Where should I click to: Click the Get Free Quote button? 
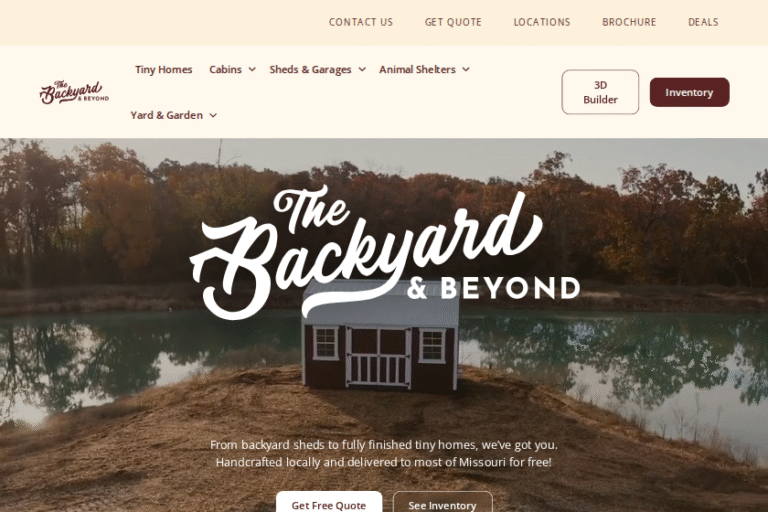[329, 503]
